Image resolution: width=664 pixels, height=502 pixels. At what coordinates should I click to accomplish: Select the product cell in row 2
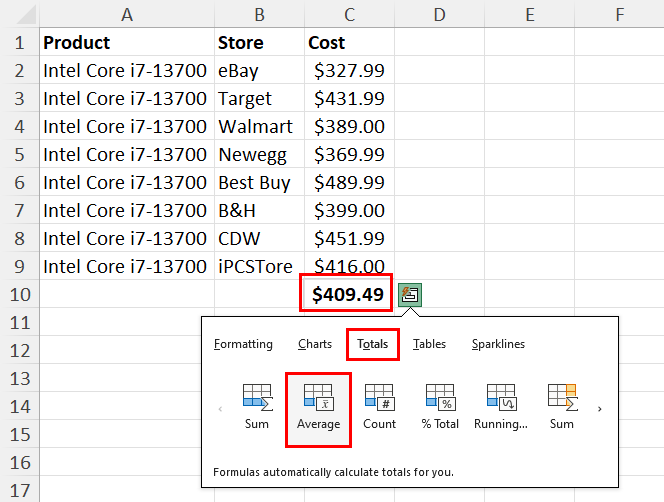[127, 70]
